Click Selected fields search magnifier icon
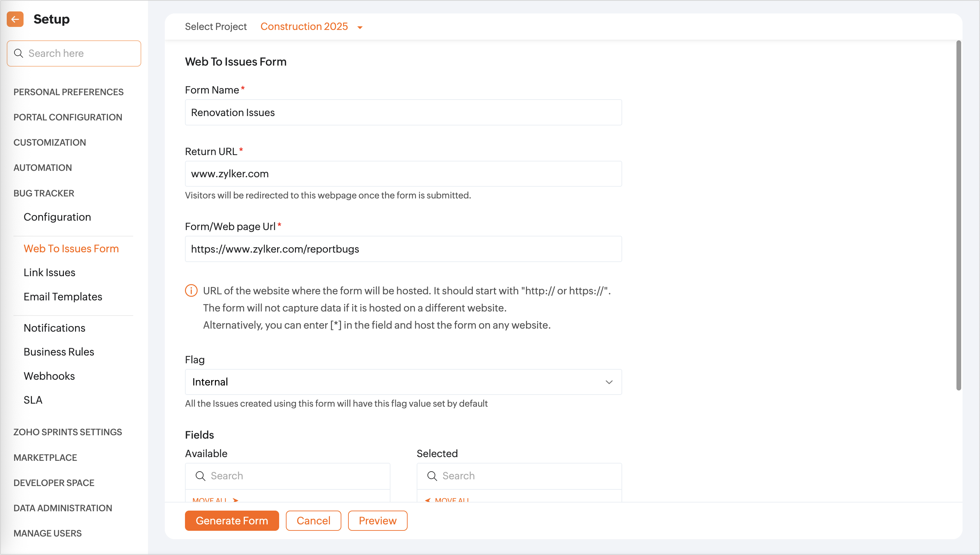Image resolution: width=980 pixels, height=555 pixels. click(432, 476)
